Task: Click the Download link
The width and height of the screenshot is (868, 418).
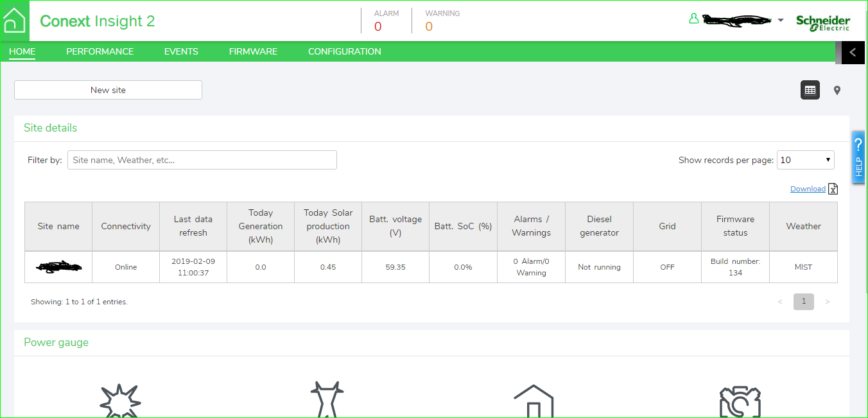Action: click(x=808, y=189)
